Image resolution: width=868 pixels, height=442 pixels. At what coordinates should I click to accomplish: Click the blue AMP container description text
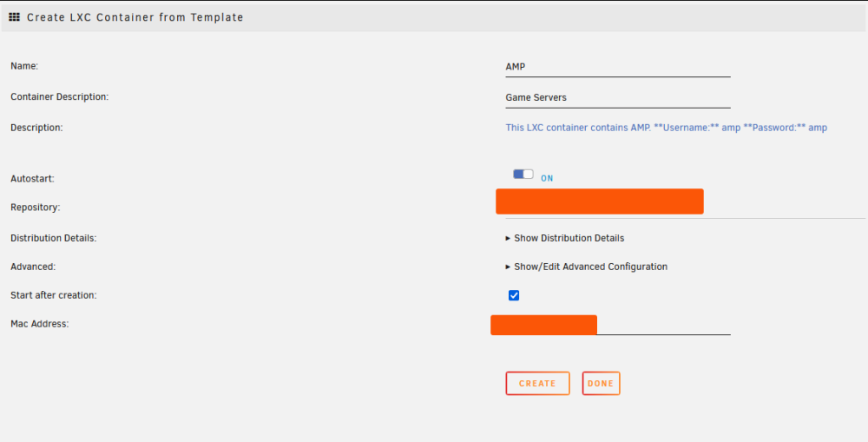[x=666, y=128]
